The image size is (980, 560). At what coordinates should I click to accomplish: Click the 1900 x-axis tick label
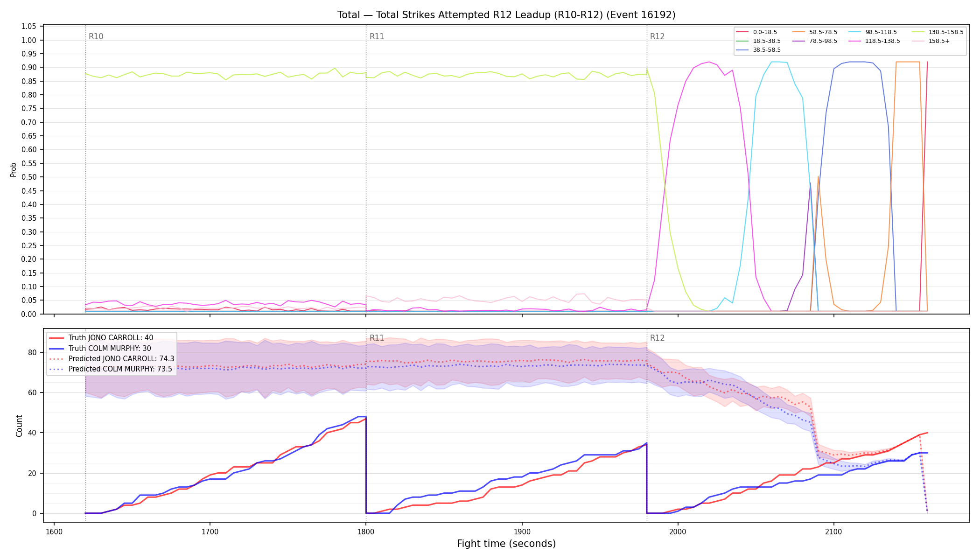[522, 532]
